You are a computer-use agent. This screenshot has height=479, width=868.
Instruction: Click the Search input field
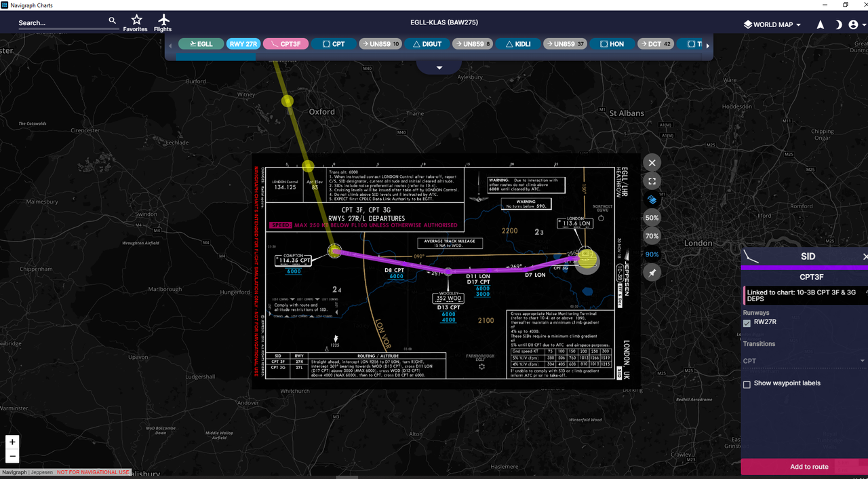62,22
